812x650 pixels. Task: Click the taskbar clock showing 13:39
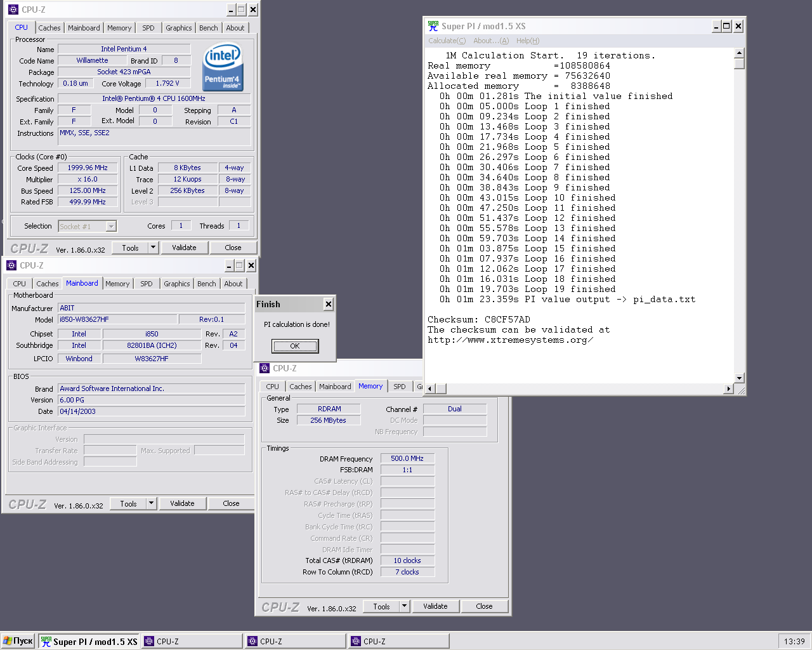point(794,641)
